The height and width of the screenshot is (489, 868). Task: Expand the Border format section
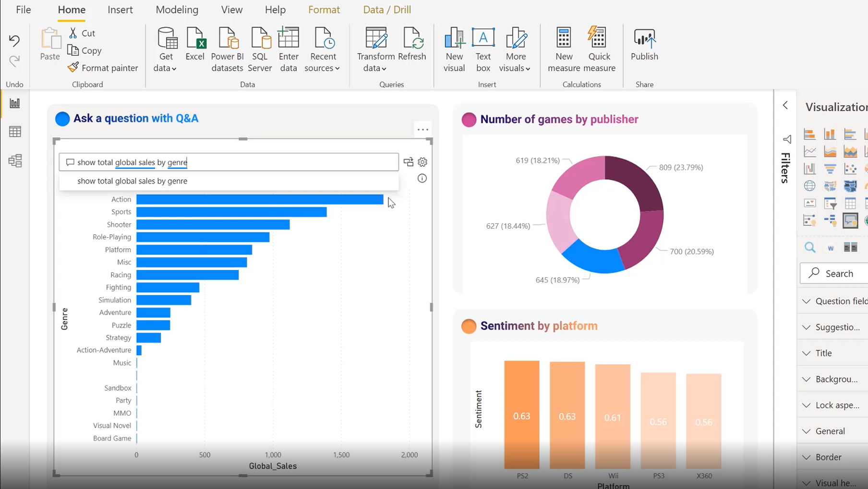[x=828, y=457]
